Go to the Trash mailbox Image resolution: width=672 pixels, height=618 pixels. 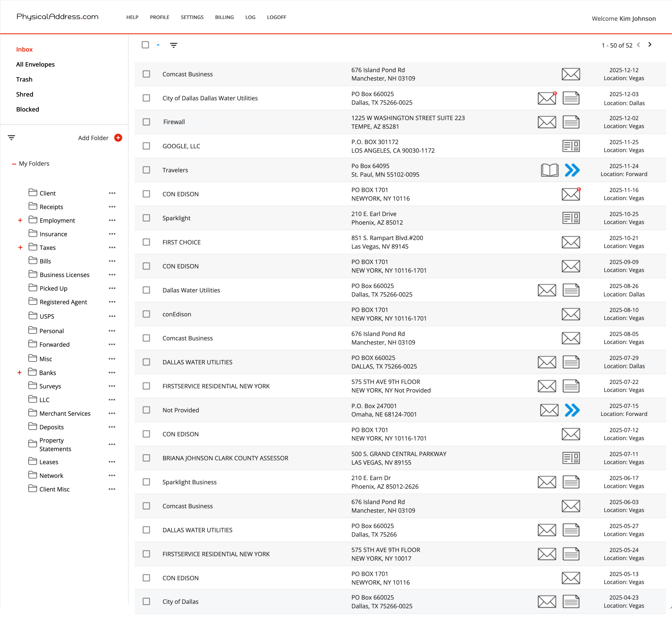(24, 79)
